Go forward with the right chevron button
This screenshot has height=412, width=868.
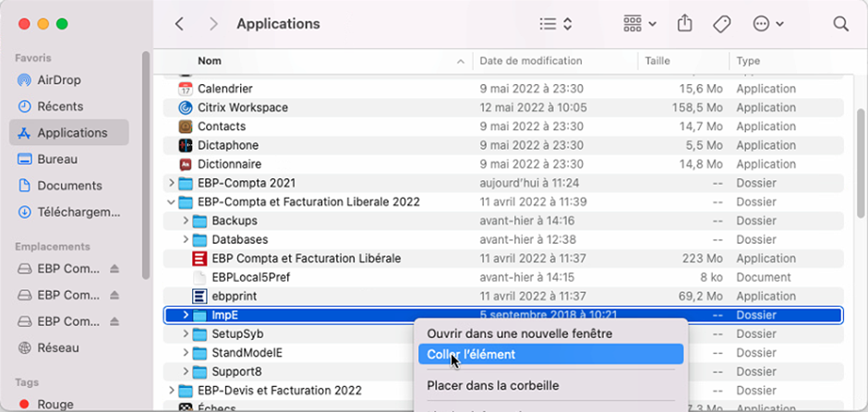click(213, 24)
